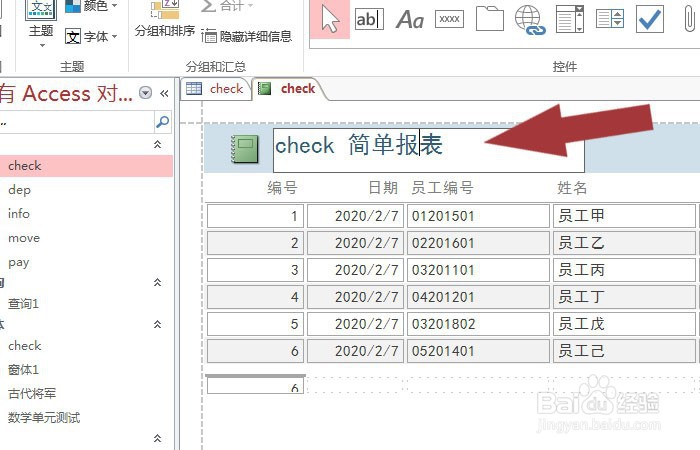Collapse the tables group chevron
This screenshot has height=450, width=700.
pyautogui.click(x=157, y=144)
